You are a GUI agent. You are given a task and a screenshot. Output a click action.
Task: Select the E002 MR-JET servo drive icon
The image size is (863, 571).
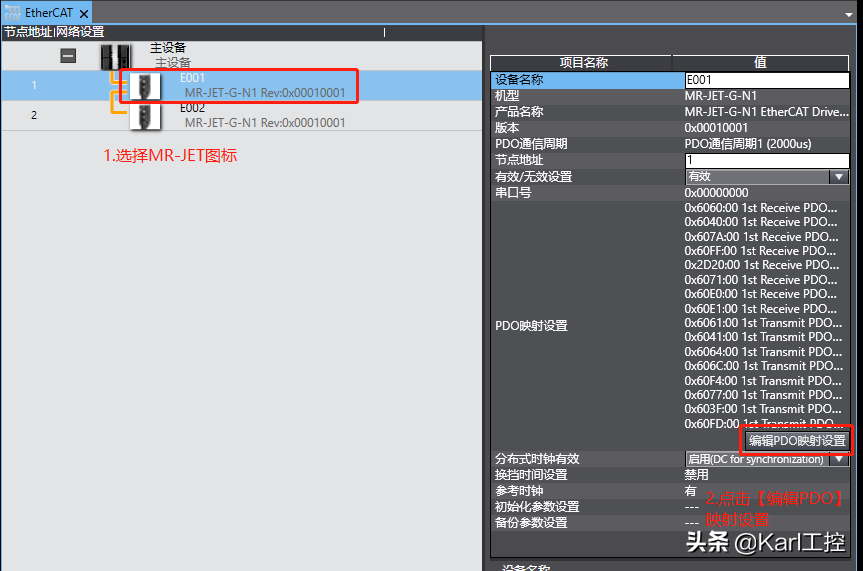(145, 114)
